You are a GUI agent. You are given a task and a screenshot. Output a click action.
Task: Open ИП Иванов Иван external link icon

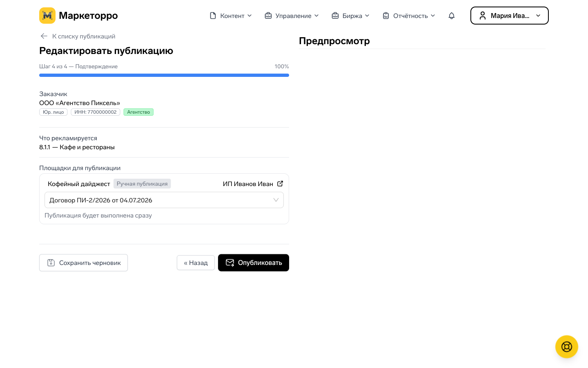(x=280, y=184)
